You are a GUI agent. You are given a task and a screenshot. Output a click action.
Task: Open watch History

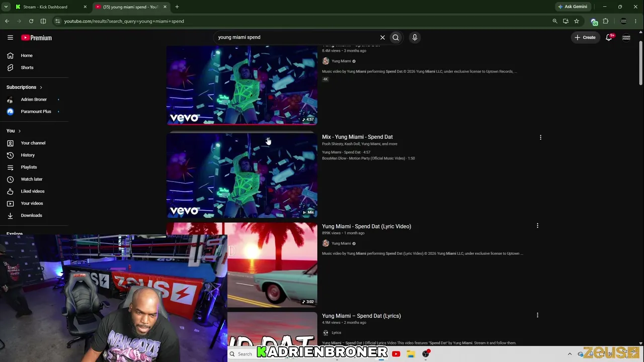click(28, 155)
